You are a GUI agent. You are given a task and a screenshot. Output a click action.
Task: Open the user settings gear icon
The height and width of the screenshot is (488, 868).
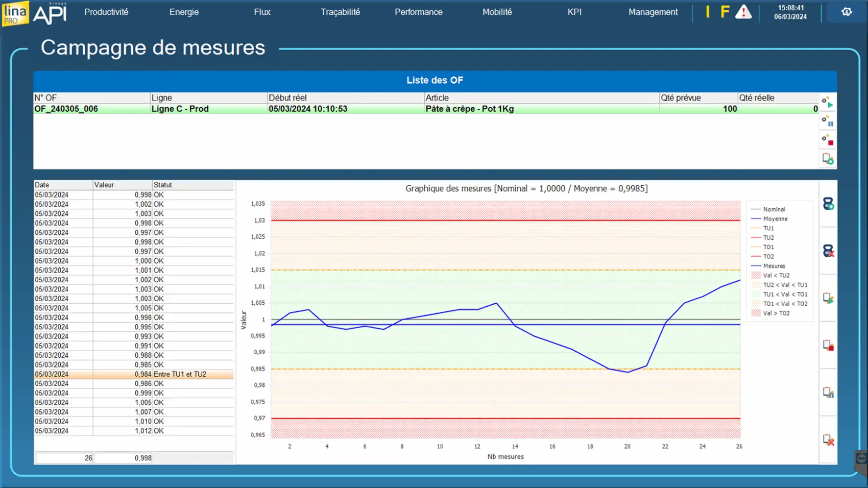pyautogui.click(x=847, y=12)
